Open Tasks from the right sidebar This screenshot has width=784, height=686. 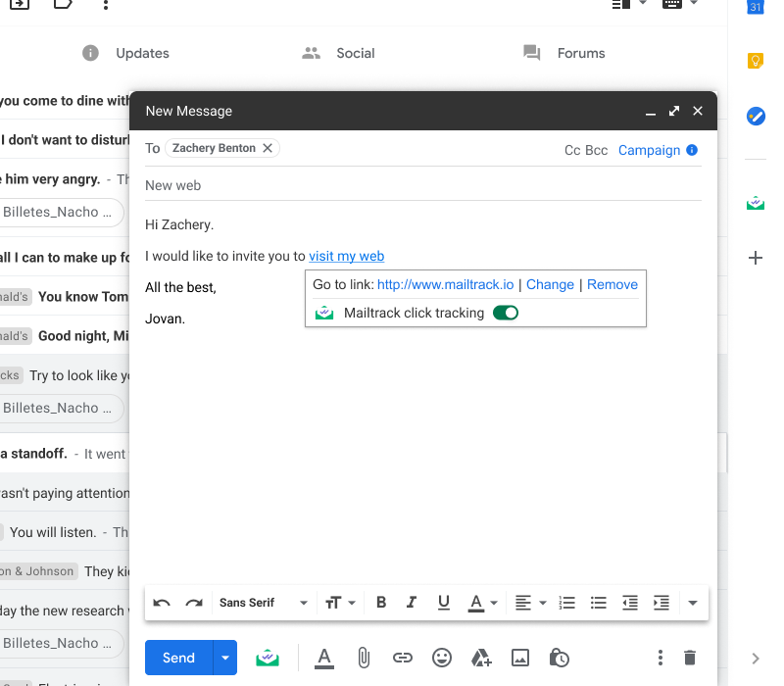pyautogui.click(x=755, y=116)
